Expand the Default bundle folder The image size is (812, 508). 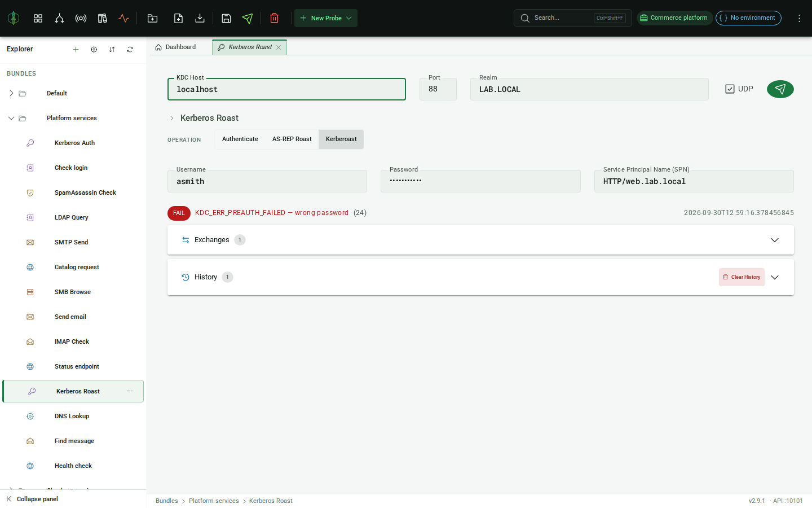[x=11, y=93]
